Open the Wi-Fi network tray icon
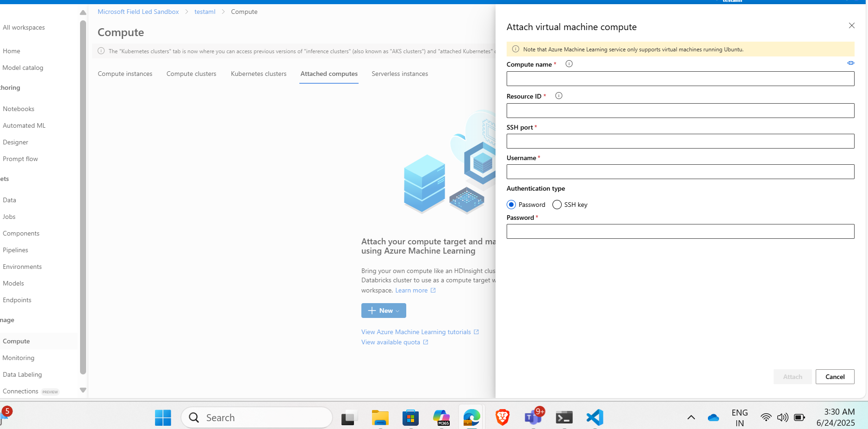Screen dimensions: 868x429 click(x=766, y=417)
